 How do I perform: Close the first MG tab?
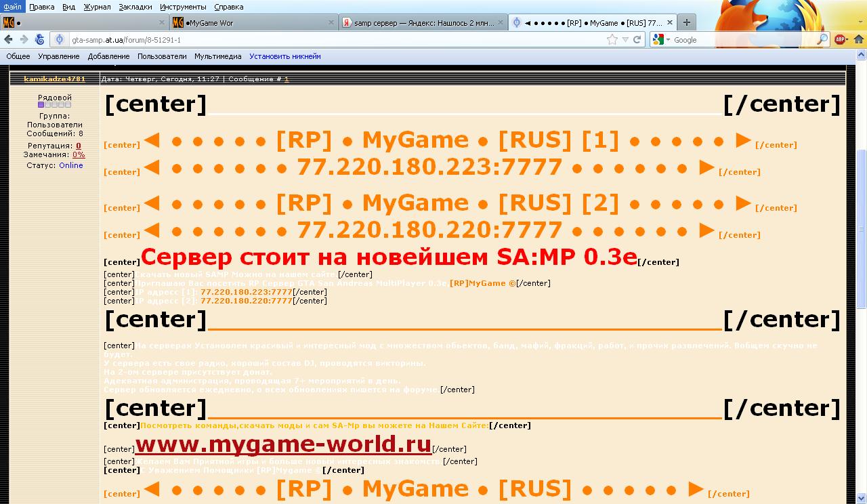[x=163, y=22]
